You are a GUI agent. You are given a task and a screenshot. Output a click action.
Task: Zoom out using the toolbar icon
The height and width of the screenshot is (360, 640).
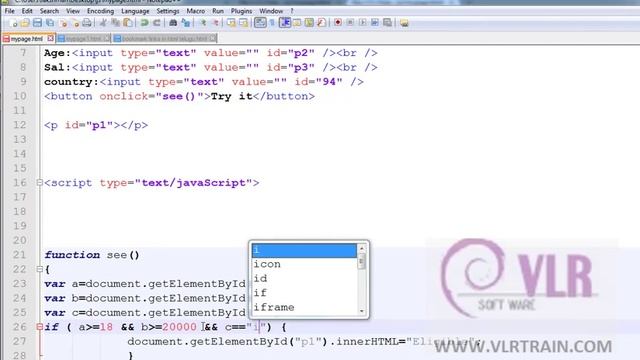coord(216,22)
